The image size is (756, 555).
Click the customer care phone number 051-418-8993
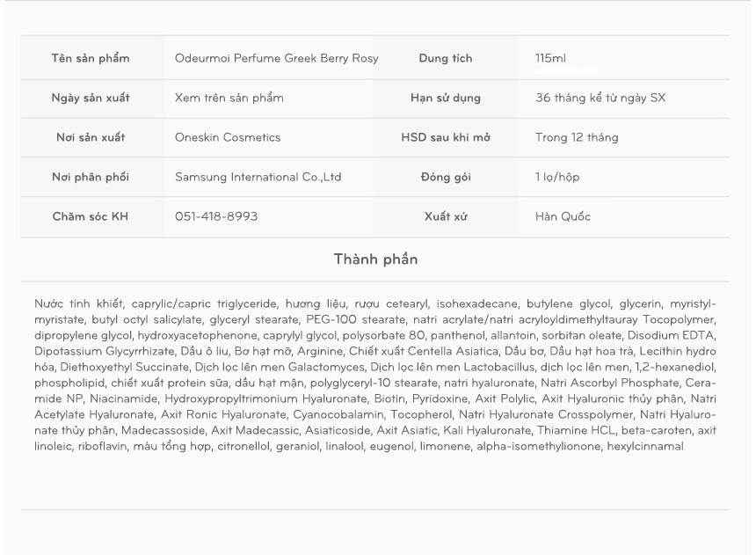[216, 217]
